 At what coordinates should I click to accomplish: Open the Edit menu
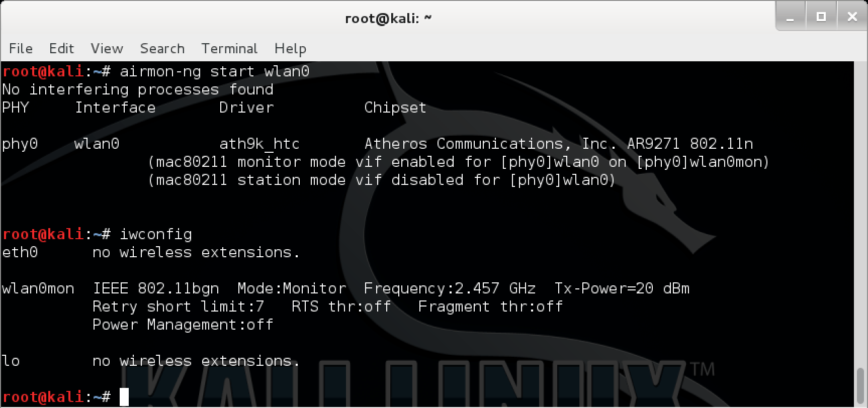coord(61,48)
